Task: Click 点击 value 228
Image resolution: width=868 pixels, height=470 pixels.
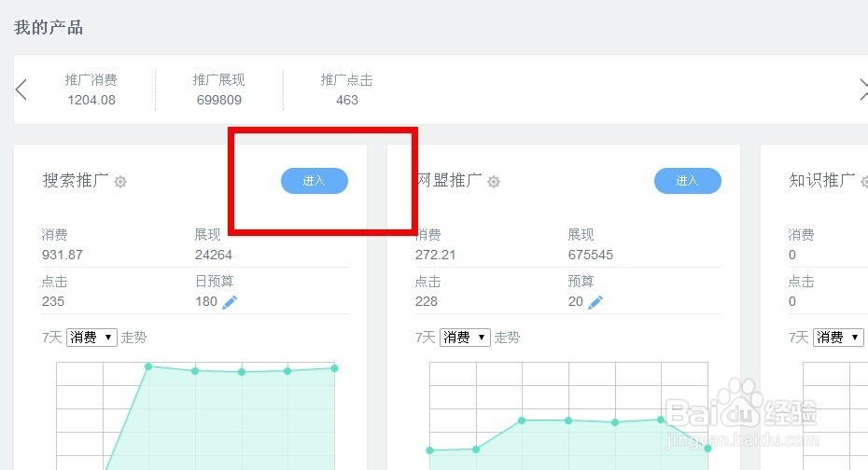Action: pos(427,301)
